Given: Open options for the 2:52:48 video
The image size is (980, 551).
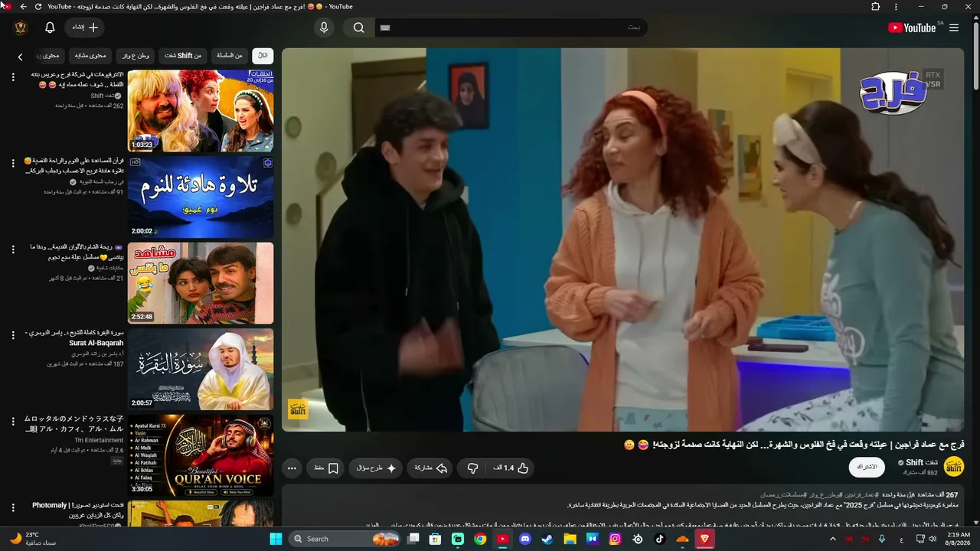Looking at the screenshot, I should point(13,249).
